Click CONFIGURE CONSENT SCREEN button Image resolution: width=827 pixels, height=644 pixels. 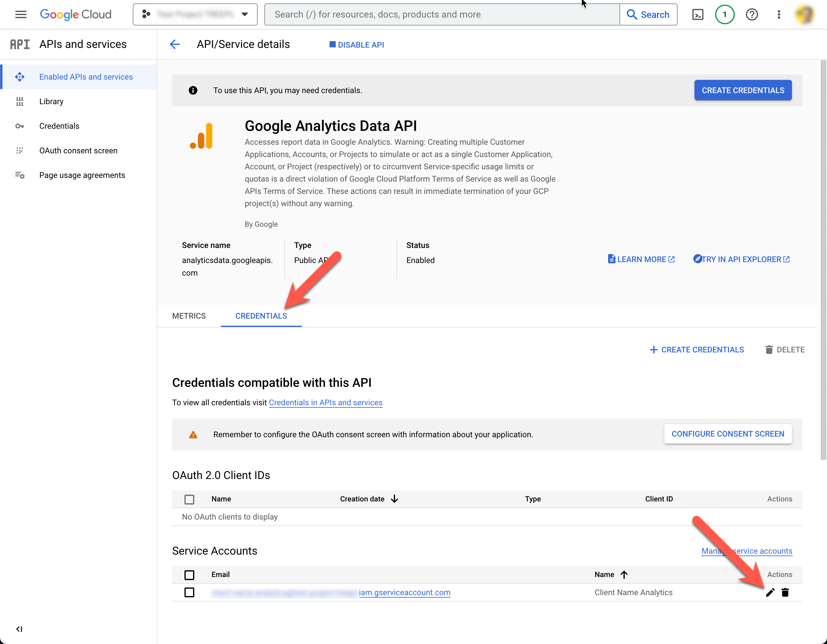(728, 434)
